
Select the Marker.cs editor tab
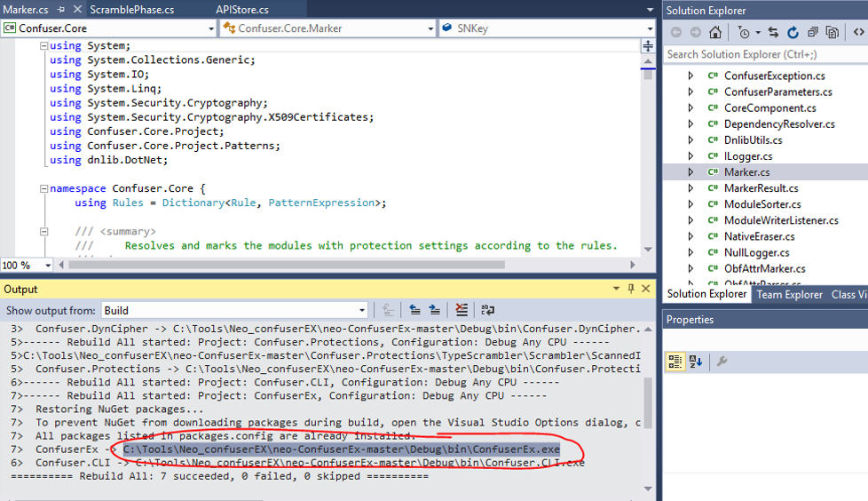point(26,10)
